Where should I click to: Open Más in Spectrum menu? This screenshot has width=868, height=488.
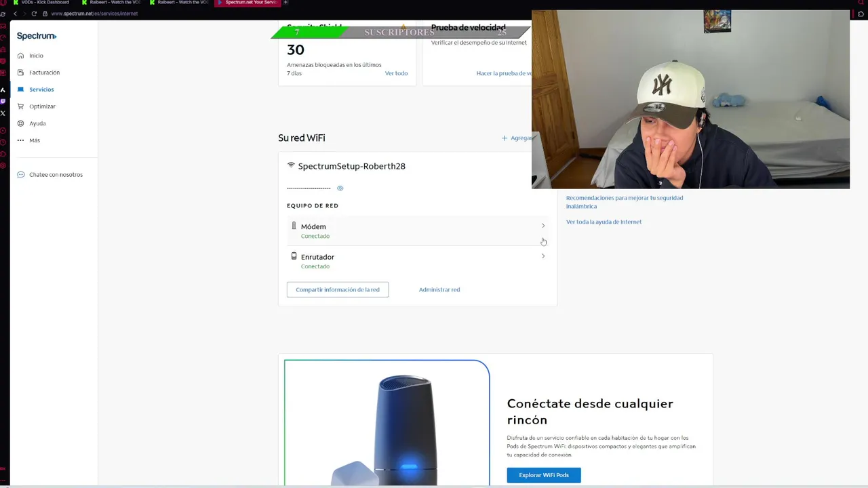point(35,140)
